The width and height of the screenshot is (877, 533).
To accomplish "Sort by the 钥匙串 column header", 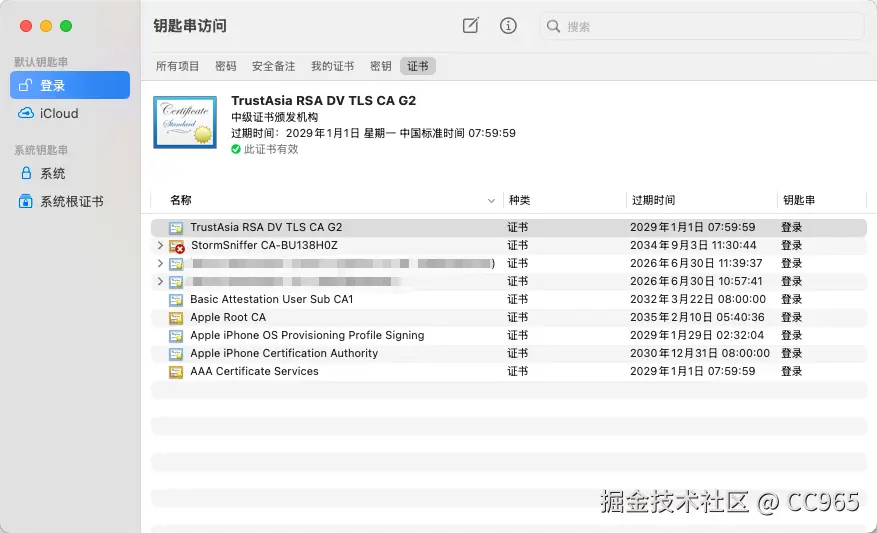I will click(x=799, y=200).
